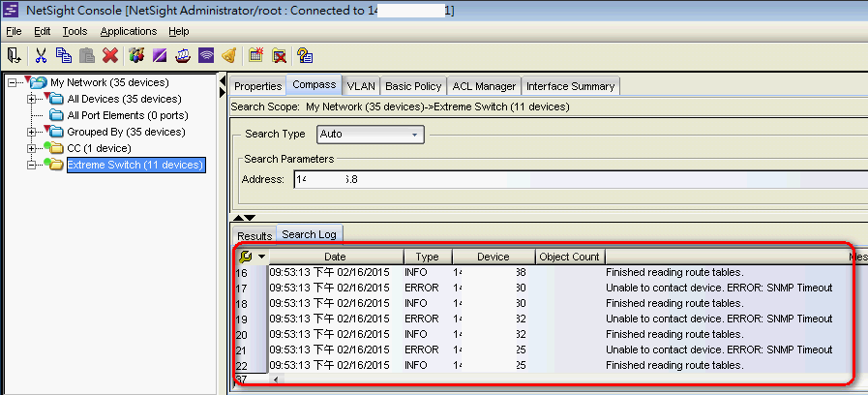Sort by the Type column header
The width and height of the screenshot is (868, 395).
(x=428, y=257)
